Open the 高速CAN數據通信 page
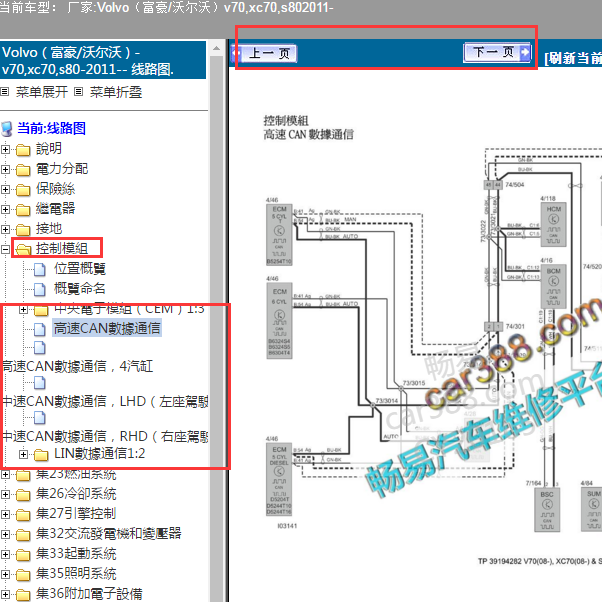This screenshot has height=602, width=602. 107,328
